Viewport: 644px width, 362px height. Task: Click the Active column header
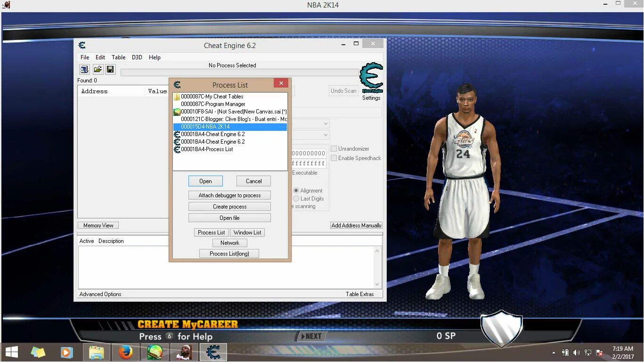(87, 241)
